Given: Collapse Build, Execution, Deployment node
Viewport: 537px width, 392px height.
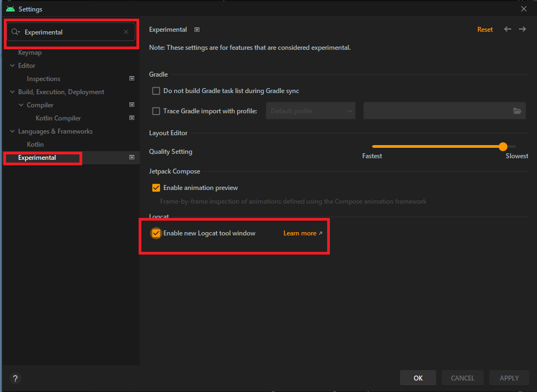Looking at the screenshot, I should [x=12, y=91].
